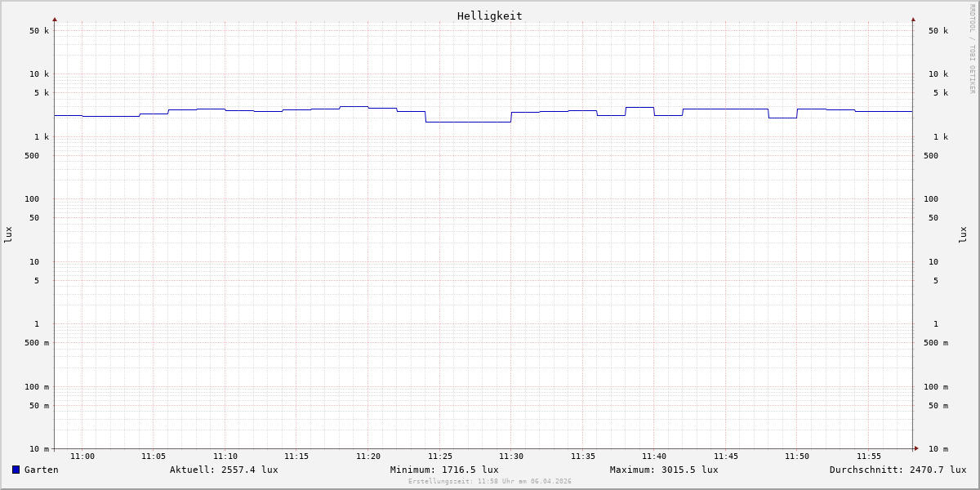Click the left-side lux axis label

(8, 234)
